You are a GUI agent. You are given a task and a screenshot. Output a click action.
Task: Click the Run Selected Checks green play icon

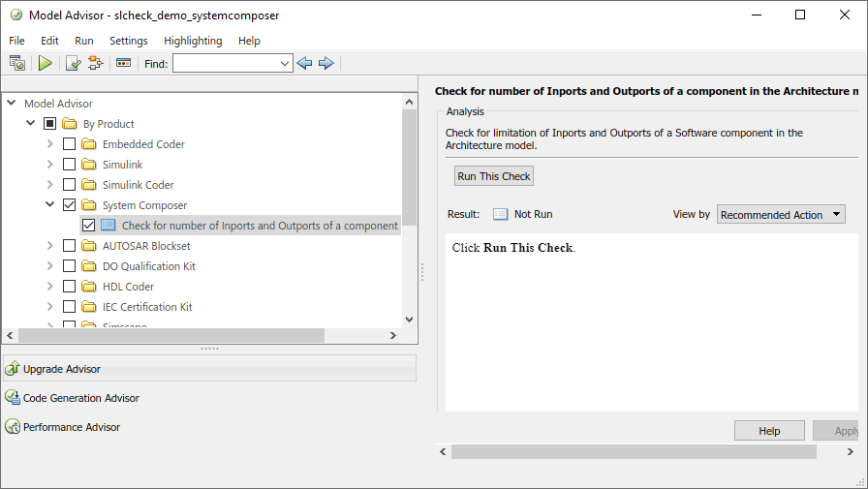point(46,63)
